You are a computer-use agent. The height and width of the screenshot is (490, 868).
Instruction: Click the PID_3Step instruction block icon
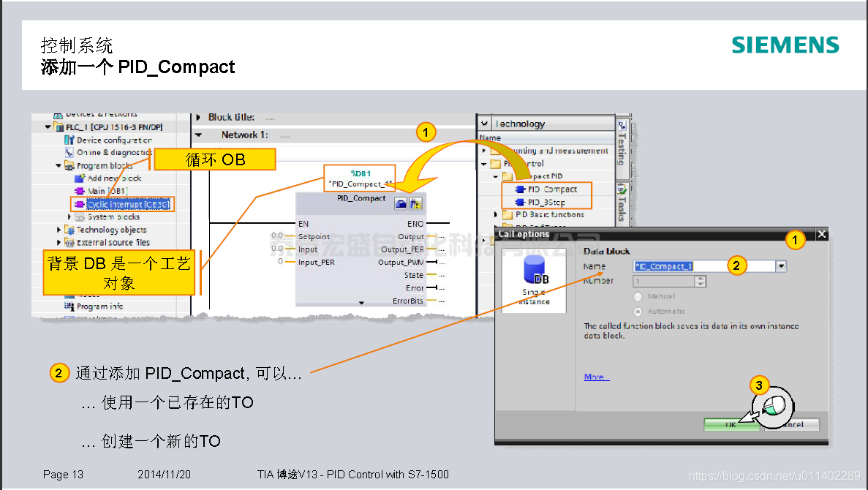520,202
